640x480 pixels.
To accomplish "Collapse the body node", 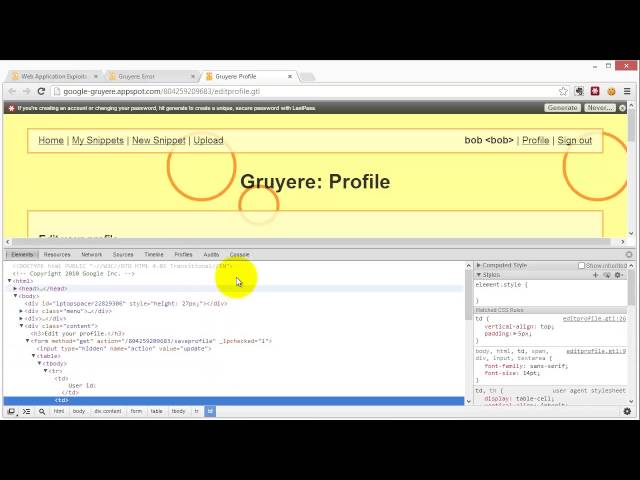I will (16, 296).
